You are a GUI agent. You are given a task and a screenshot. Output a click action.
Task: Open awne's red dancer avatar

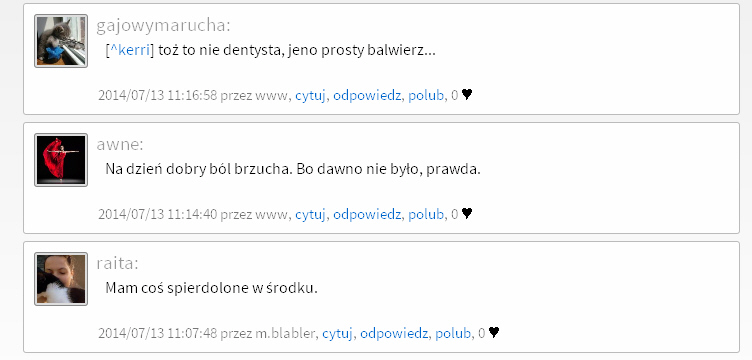click(x=61, y=160)
